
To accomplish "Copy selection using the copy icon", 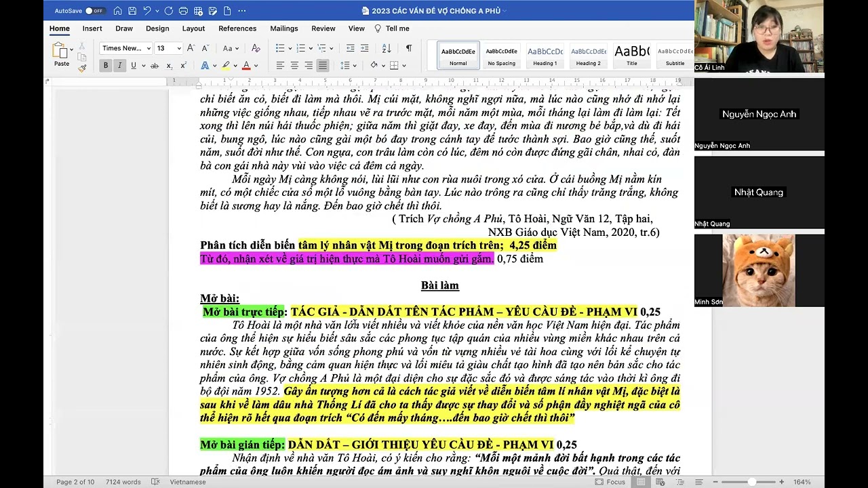I will (x=82, y=57).
